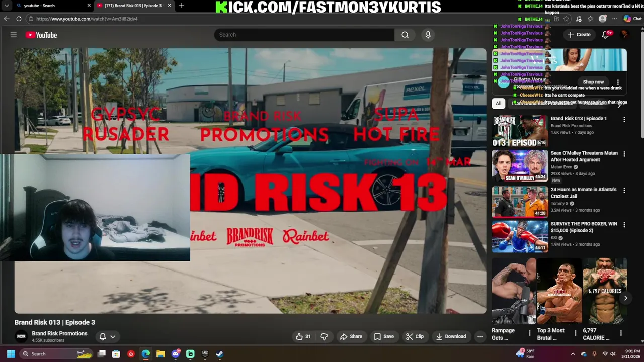Switch to the youtube - Search tab
Screen dimensions: 644x362
tap(49, 6)
